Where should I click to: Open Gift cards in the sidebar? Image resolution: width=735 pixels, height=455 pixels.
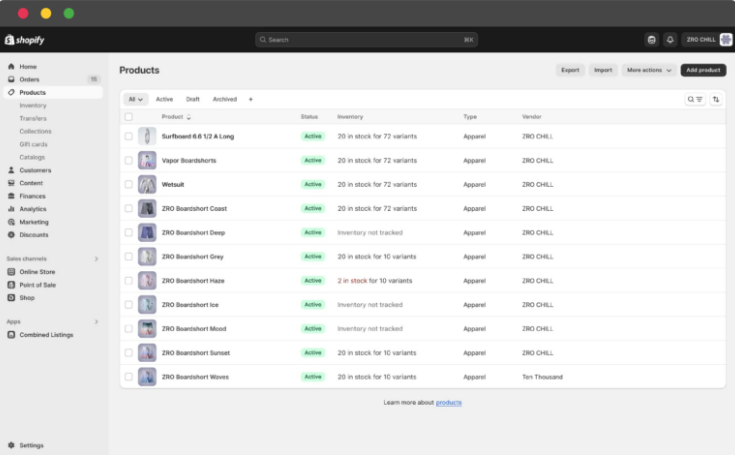33,144
